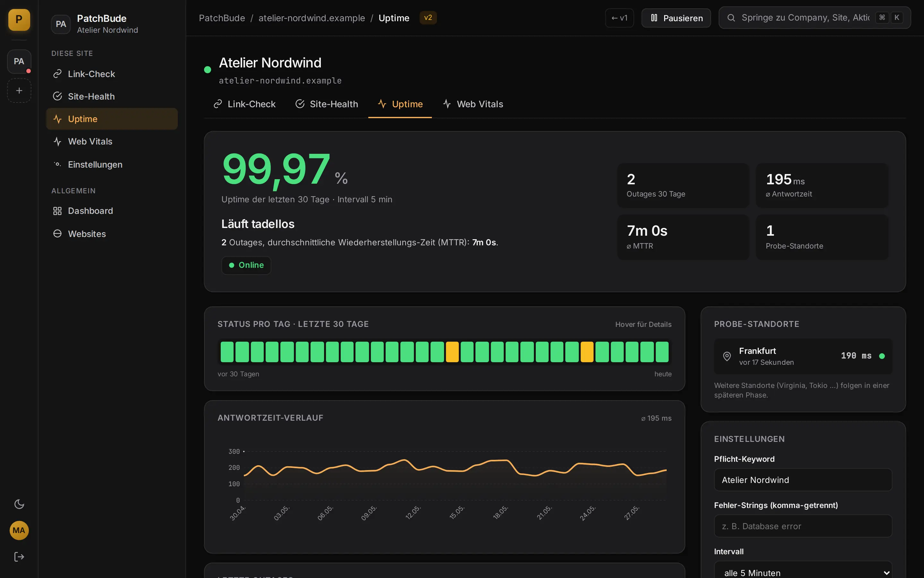Click the "atelier-nordwind.example" domain subtitle
Image resolution: width=924 pixels, height=578 pixels.
280,81
